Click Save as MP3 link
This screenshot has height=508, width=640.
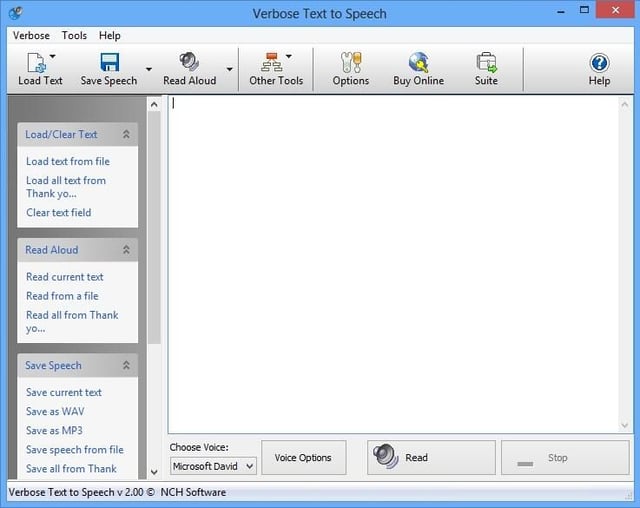54,430
